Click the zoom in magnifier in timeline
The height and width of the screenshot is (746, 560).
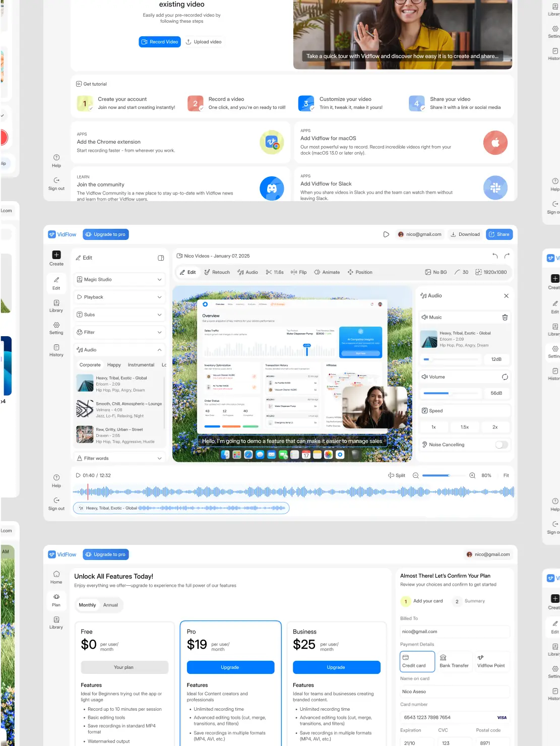472,475
